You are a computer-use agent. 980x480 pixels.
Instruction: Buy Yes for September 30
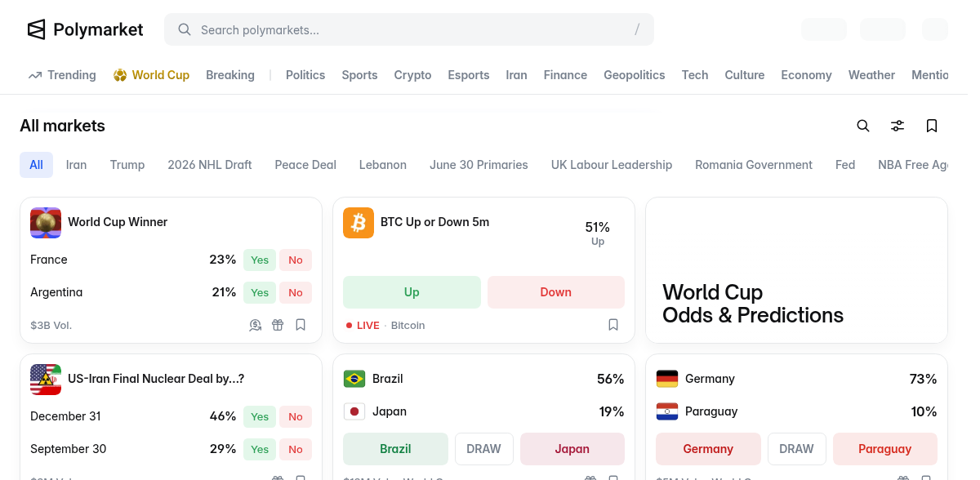pos(260,450)
